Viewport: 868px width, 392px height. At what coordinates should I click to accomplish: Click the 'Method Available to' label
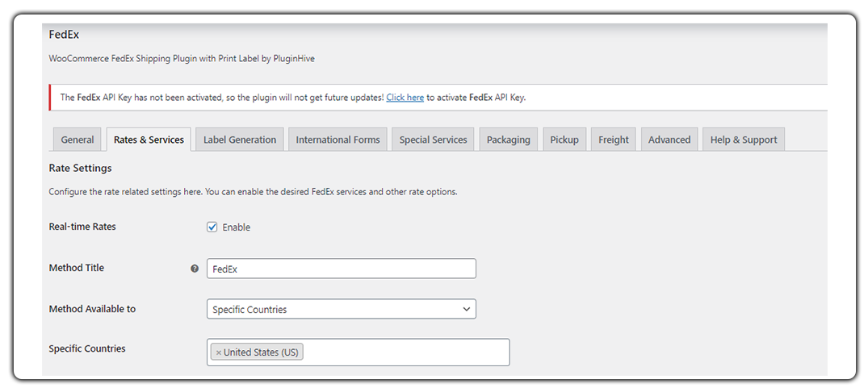(92, 309)
